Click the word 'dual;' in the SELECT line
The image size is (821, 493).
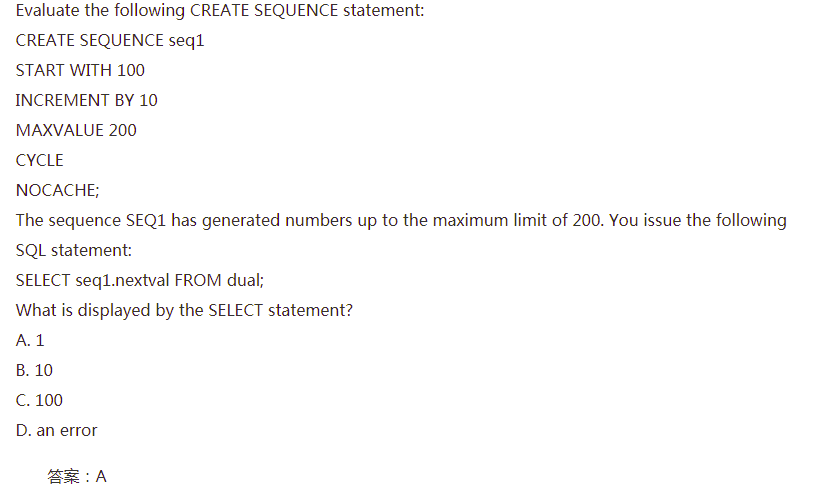point(245,281)
